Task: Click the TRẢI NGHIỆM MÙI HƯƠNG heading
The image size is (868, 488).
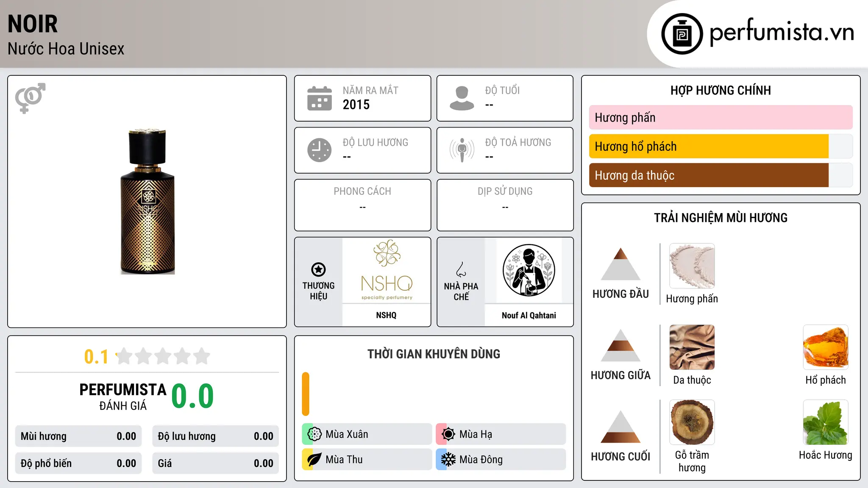Action: click(x=721, y=218)
